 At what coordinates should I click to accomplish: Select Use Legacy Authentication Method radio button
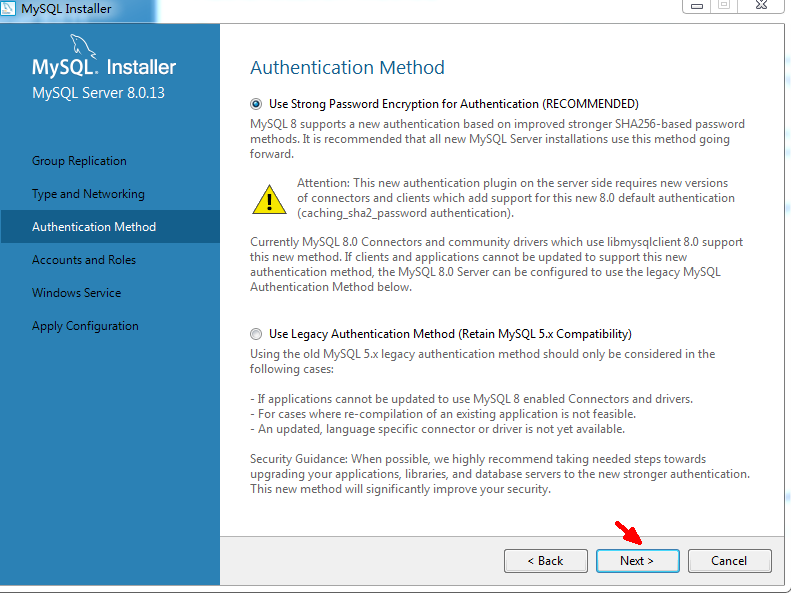pyautogui.click(x=256, y=334)
